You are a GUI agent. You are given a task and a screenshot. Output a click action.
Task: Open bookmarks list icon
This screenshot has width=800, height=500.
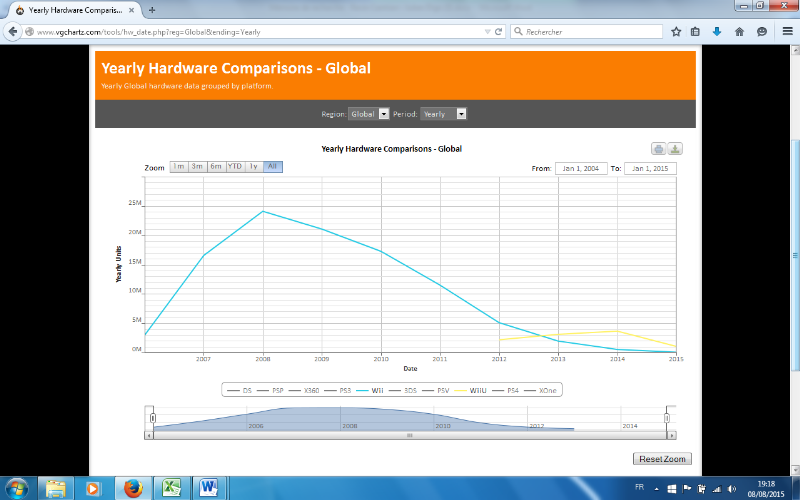coord(695,32)
